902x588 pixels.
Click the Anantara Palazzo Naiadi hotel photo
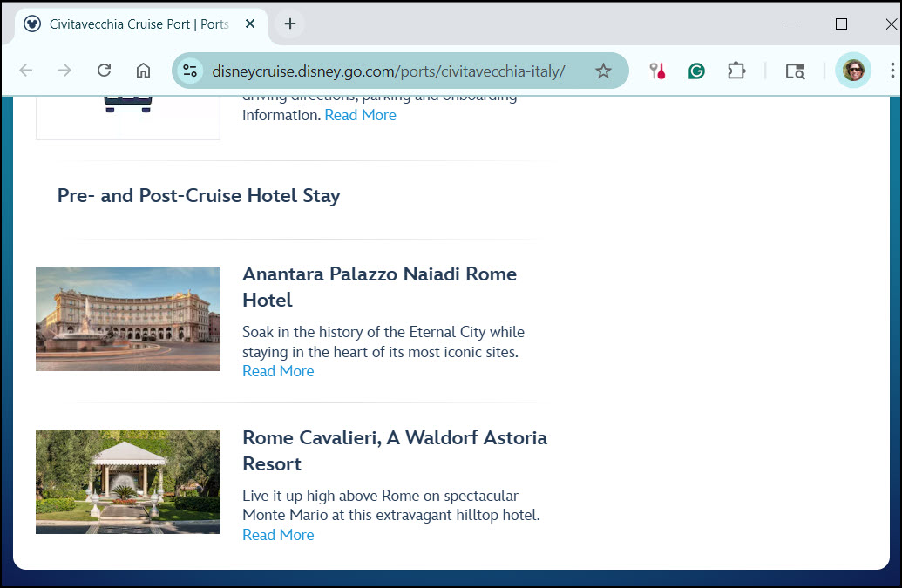point(128,319)
